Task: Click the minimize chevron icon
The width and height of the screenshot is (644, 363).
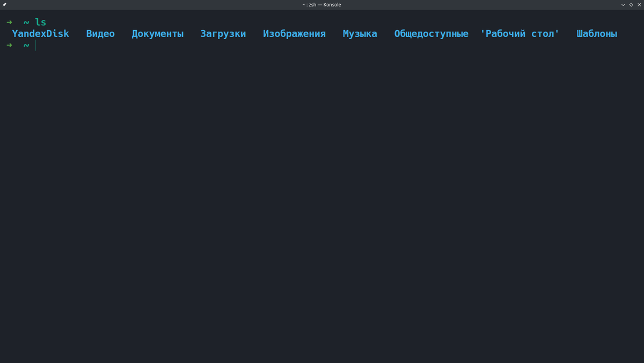Action: [x=623, y=4]
